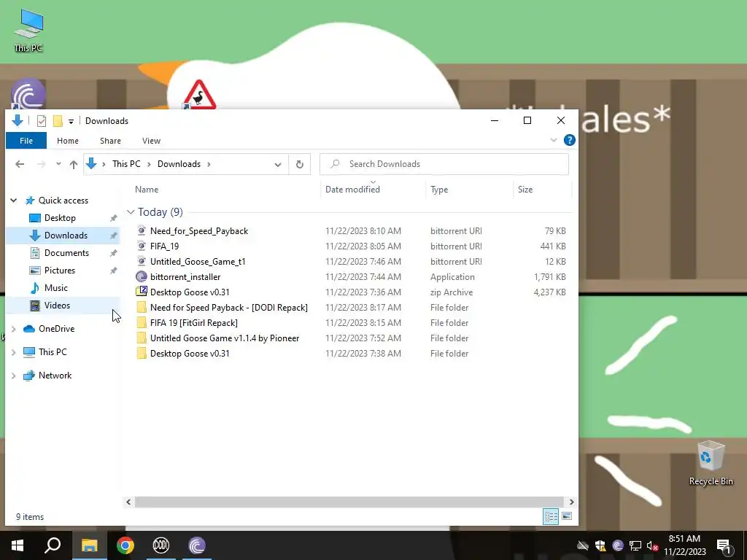Open the address bar previous locations dropdown
This screenshot has width=747, height=560.
pos(278,164)
